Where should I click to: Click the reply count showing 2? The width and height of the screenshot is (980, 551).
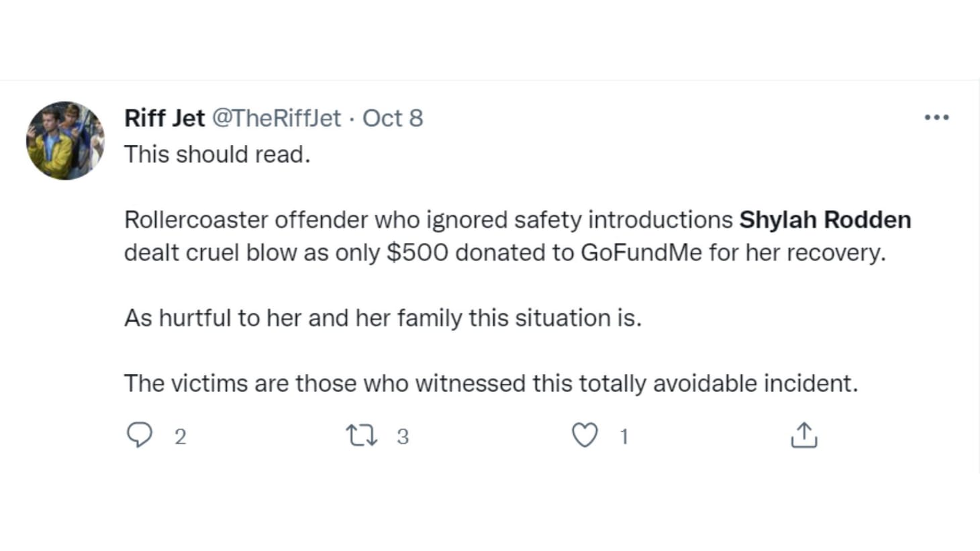pyautogui.click(x=180, y=436)
